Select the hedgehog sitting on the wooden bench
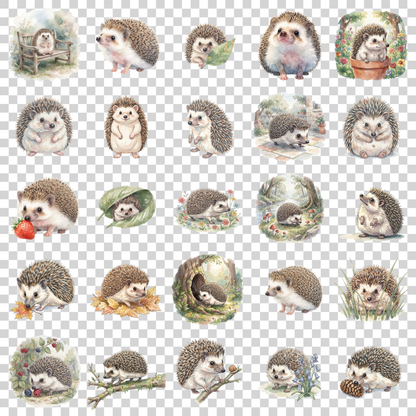The width and height of the screenshot is (416, 416). (44, 44)
